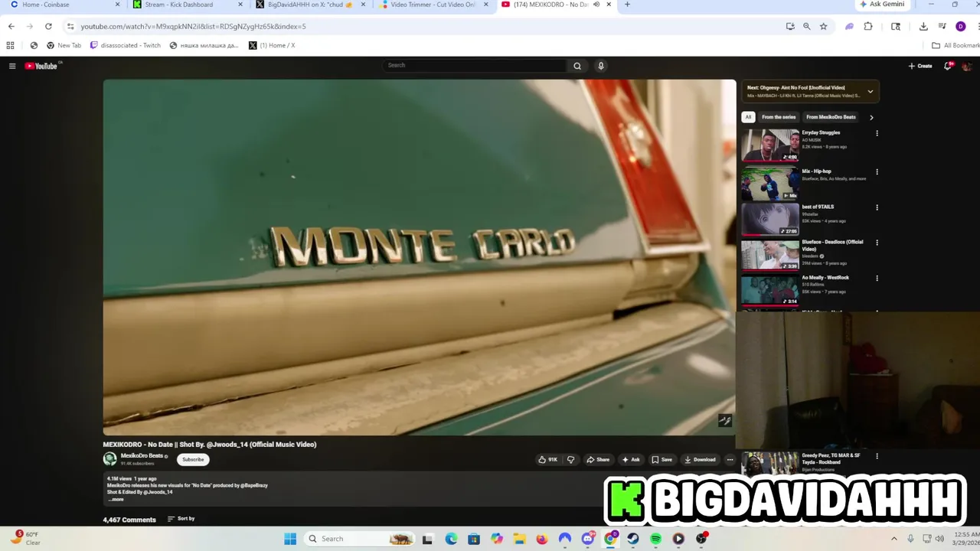Image resolution: width=980 pixels, height=551 pixels.
Task: Open the New Tab bookmark
Action: point(64,45)
